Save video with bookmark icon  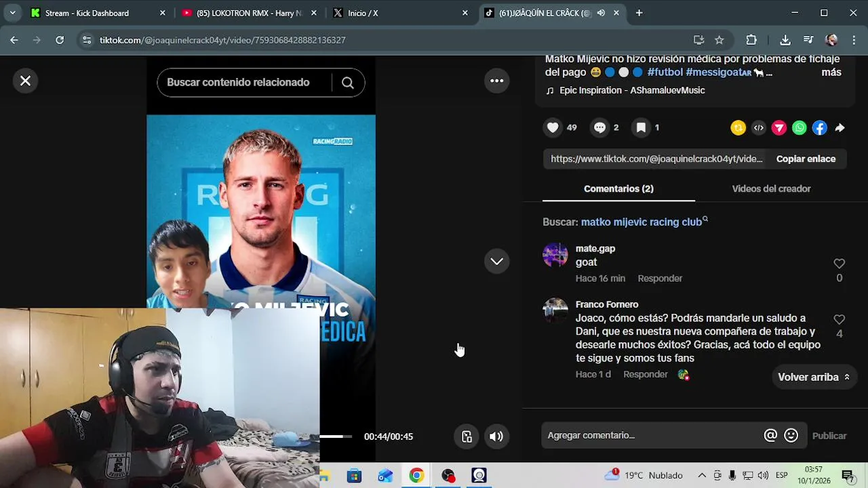tap(641, 127)
